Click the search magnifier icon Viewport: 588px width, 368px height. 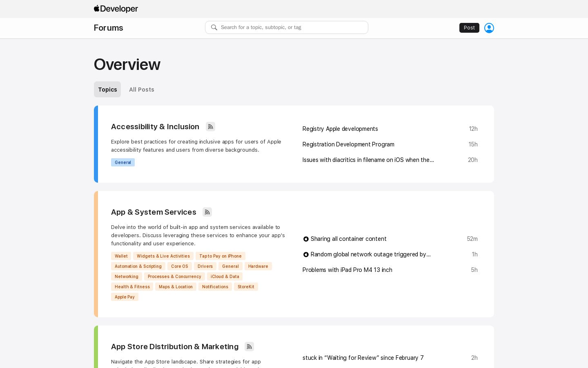tap(214, 27)
